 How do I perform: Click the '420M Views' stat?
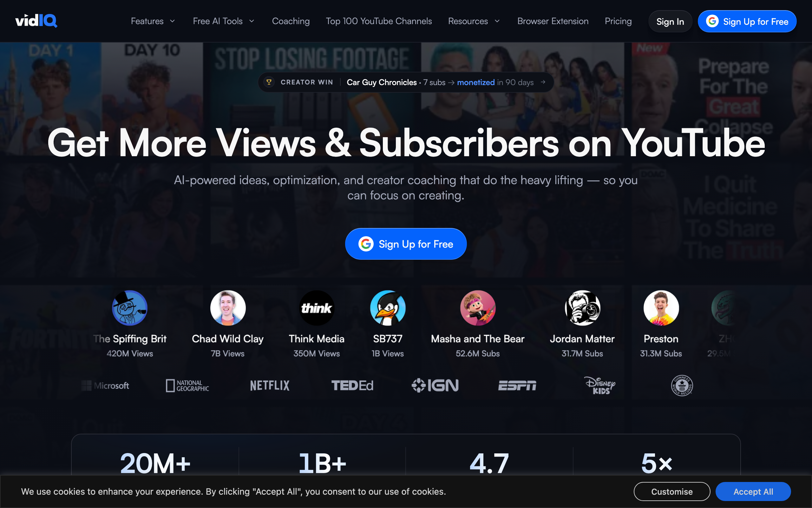[x=130, y=353]
